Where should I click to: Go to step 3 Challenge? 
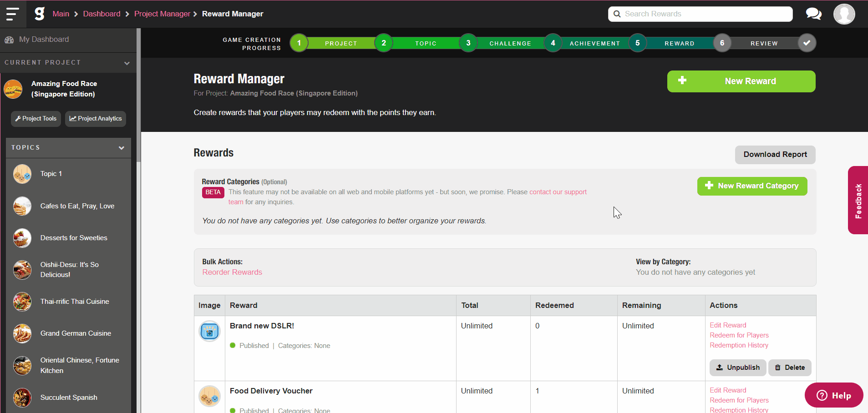[468, 43]
